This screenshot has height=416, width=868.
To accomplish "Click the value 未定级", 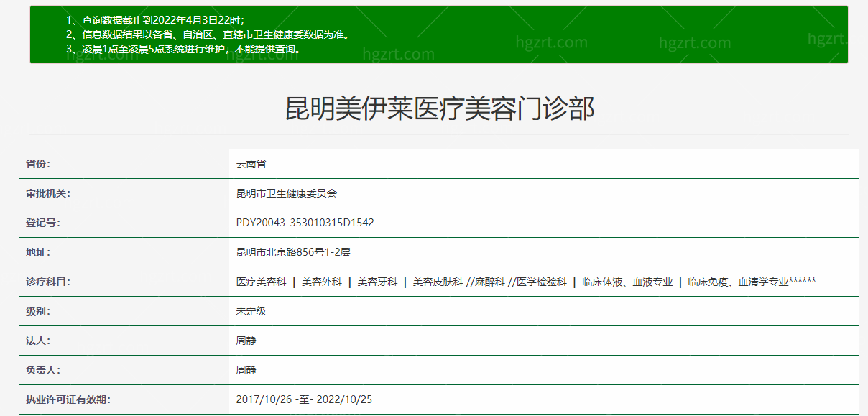I will 251,311.
